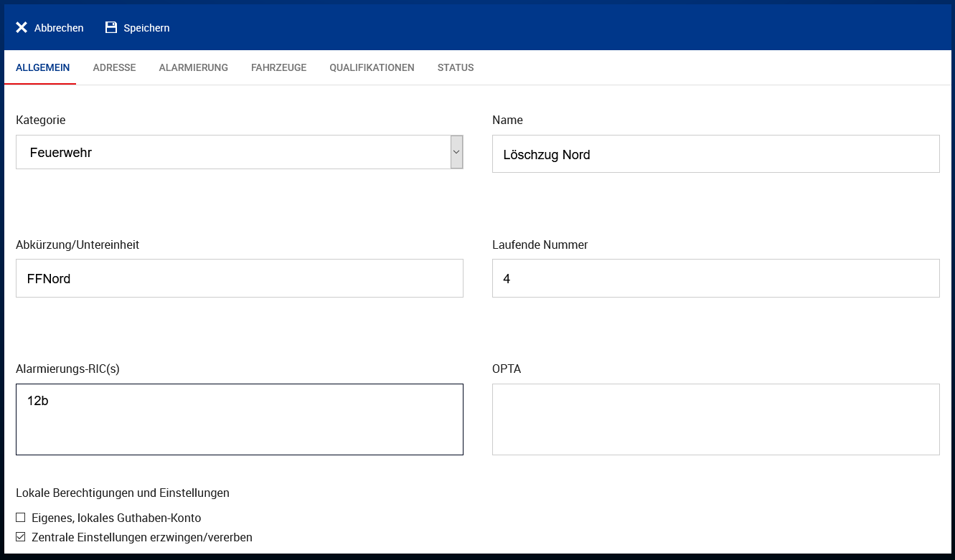Click 'Lokale Berechtigungen und Einstellungen' heading

(123, 493)
